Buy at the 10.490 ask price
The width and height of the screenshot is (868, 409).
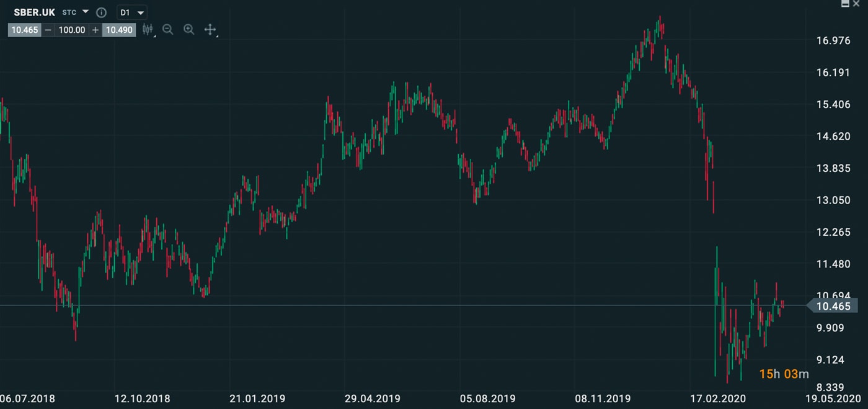point(118,30)
